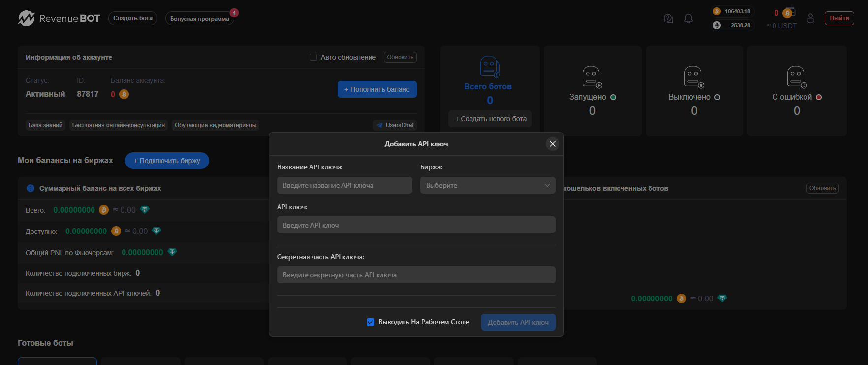Click the Tether icon beside Общий PNL
The height and width of the screenshot is (365, 868).
(x=172, y=252)
